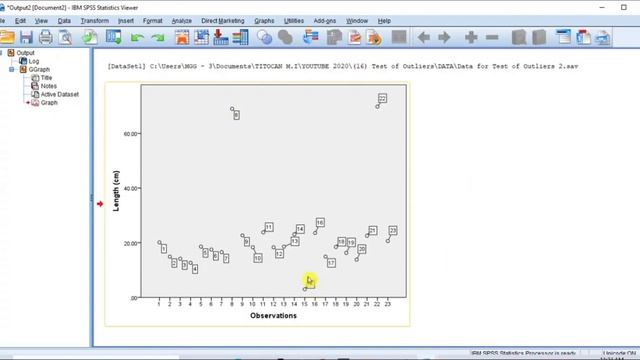
Task: Open the Transform menu
Action: 95,21
